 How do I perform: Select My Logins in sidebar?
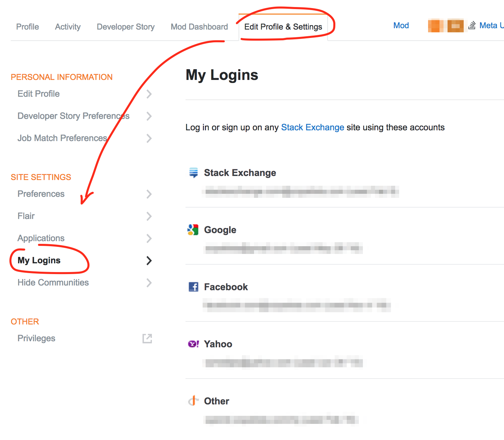click(x=39, y=260)
